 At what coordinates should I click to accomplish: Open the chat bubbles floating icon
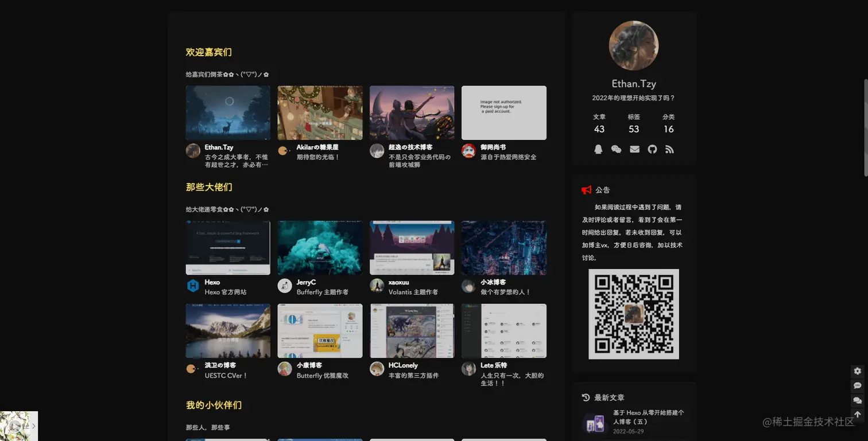tap(858, 400)
